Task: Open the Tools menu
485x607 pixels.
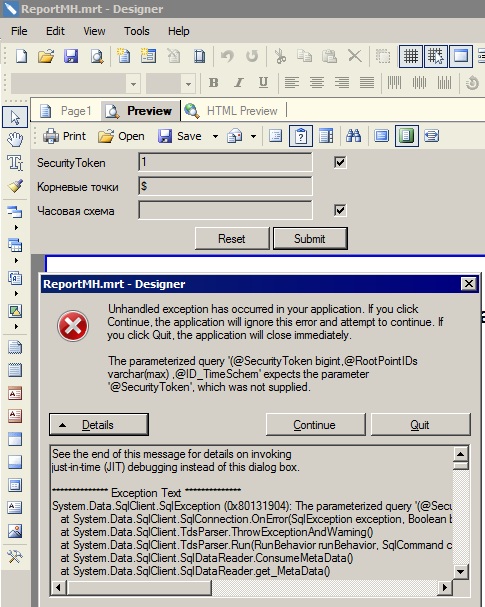Action: coord(136,31)
